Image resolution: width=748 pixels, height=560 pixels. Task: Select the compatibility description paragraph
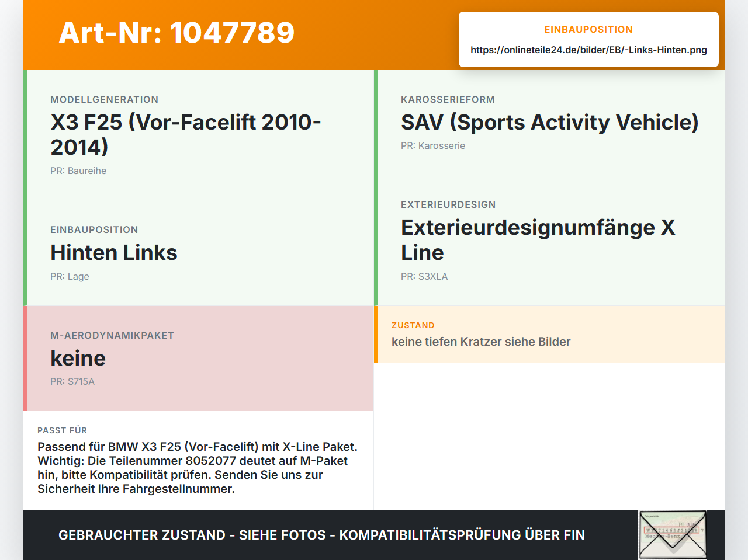point(198,468)
